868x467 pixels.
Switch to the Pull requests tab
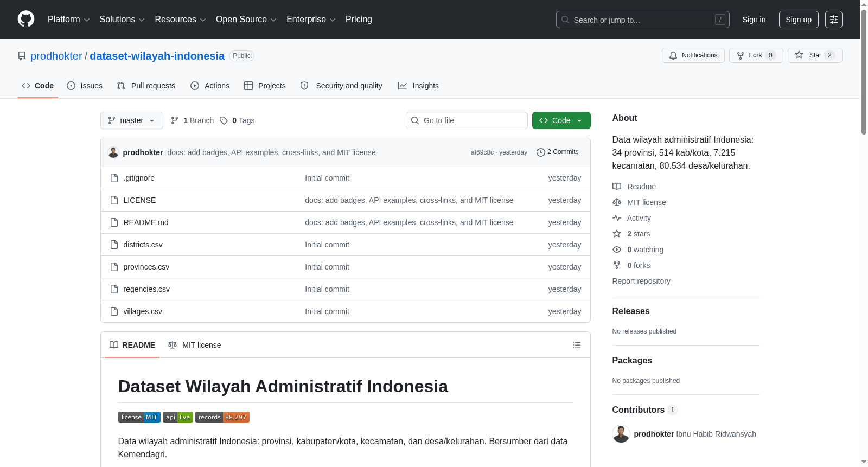146,86
